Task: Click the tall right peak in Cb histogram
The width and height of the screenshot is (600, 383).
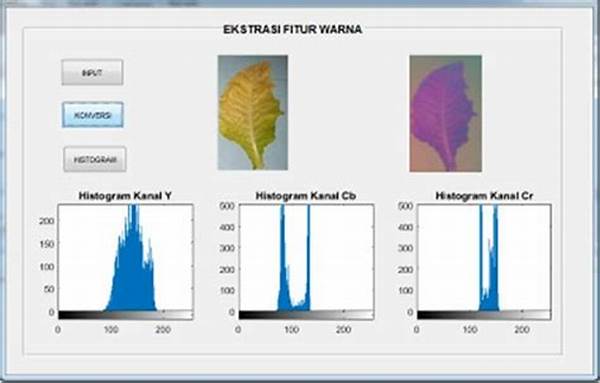Action: tap(308, 253)
